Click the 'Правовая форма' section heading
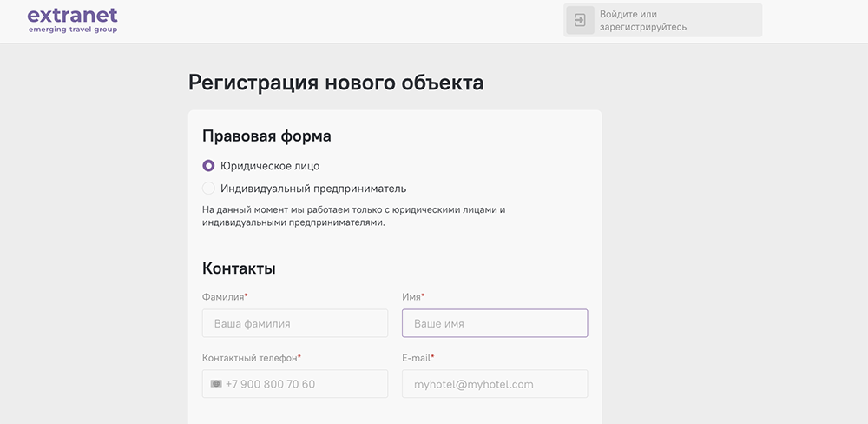868x424 pixels. pyautogui.click(x=266, y=136)
